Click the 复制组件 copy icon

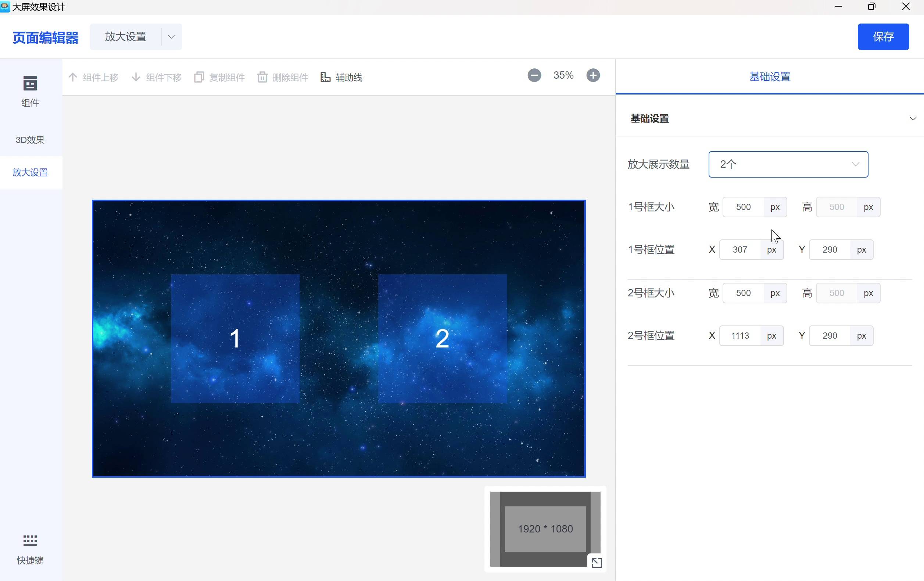(199, 77)
